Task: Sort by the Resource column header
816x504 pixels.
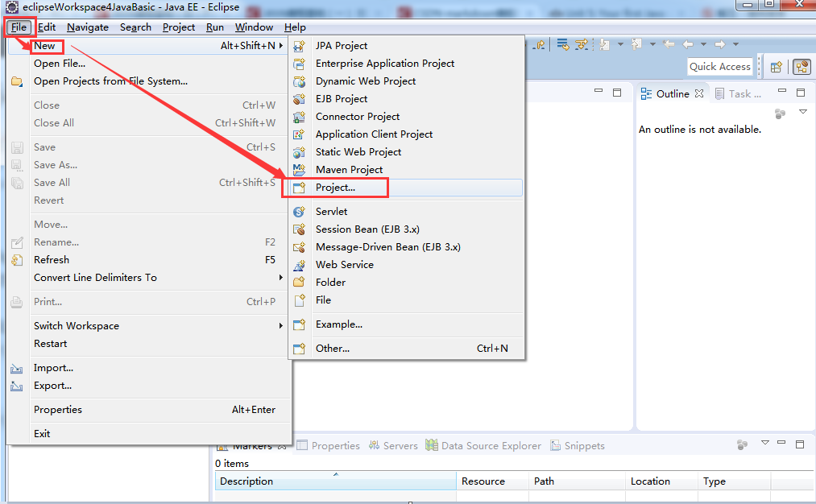Action: (492, 481)
